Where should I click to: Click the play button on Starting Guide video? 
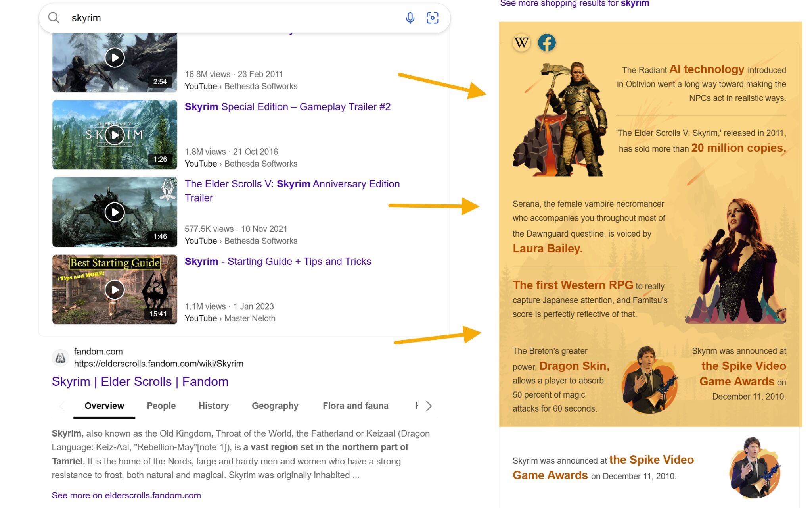[x=115, y=289]
